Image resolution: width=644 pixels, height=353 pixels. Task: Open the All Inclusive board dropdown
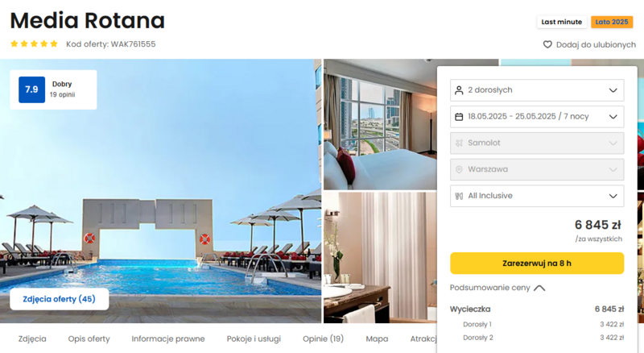pos(537,196)
